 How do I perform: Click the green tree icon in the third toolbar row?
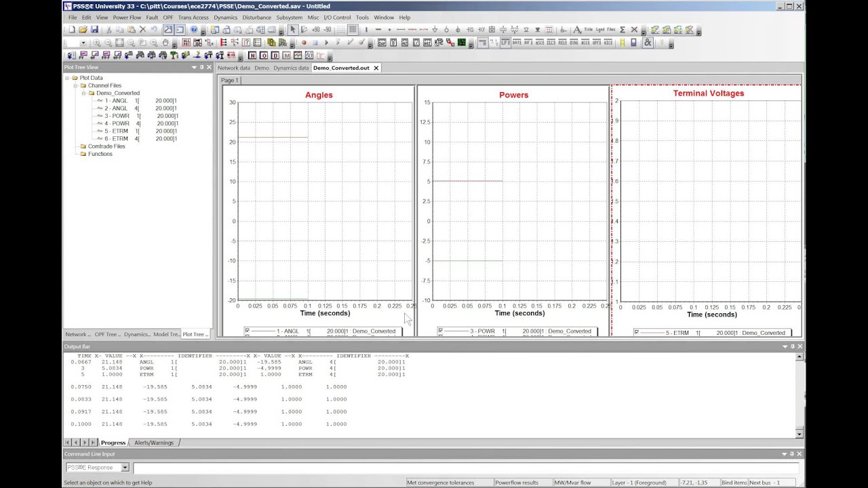tap(174, 56)
